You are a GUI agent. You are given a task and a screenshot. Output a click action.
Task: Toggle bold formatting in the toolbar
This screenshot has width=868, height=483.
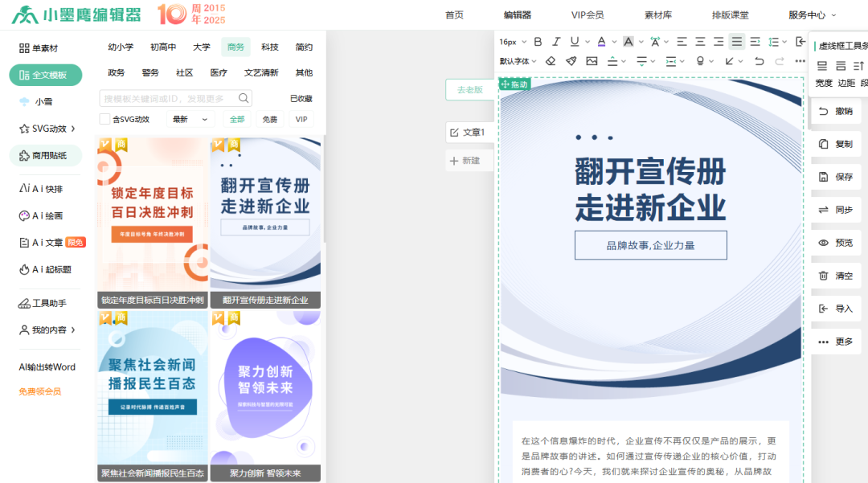(538, 42)
